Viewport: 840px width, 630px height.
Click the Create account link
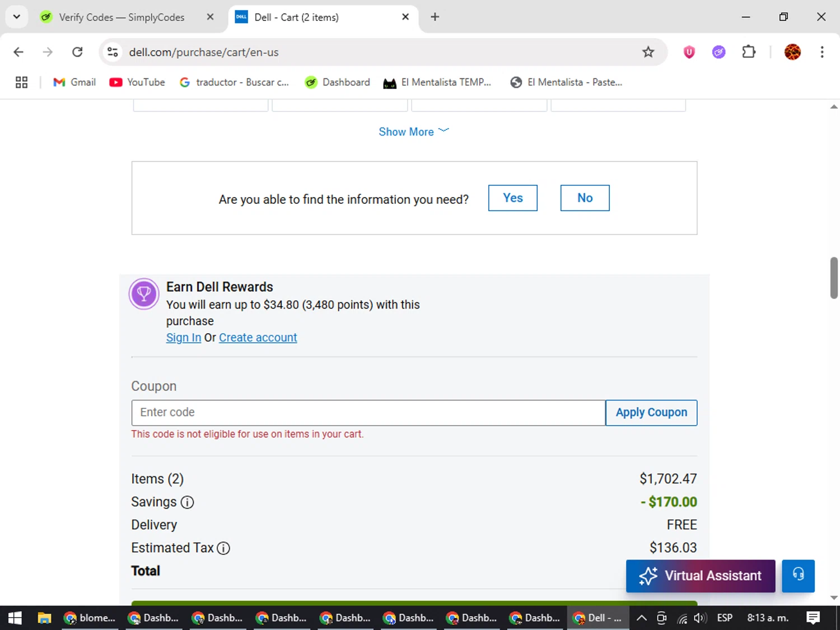258,338
